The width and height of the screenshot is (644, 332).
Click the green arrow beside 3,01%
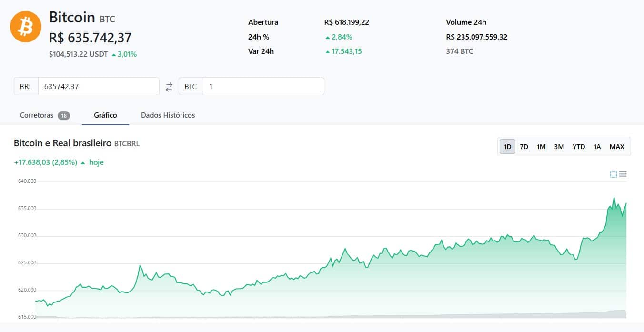(114, 55)
